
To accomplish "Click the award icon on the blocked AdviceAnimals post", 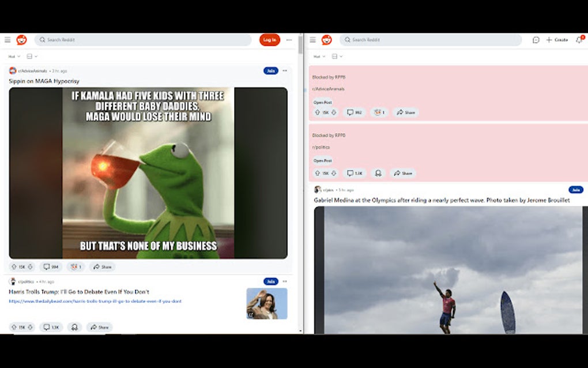I will 378,112.
